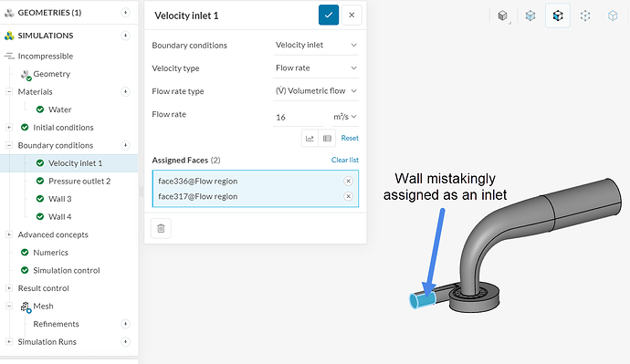Open flow rate table input icon
The image size is (630, 364).
click(x=327, y=139)
